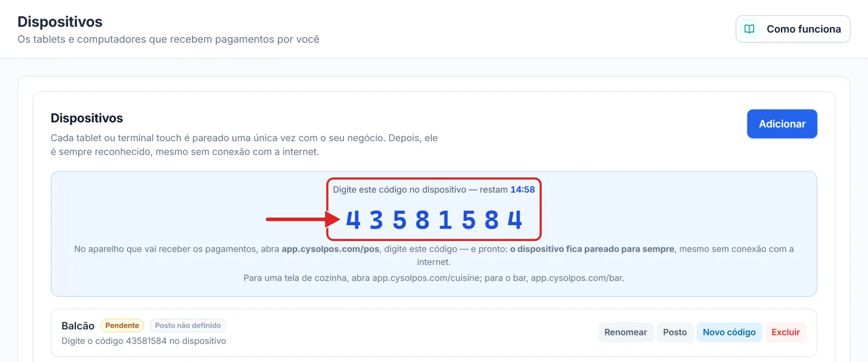Image resolution: width=868 pixels, height=362 pixels.
Task: Click 'Digite este código no dispositivo' label
Action: point(399,189)
